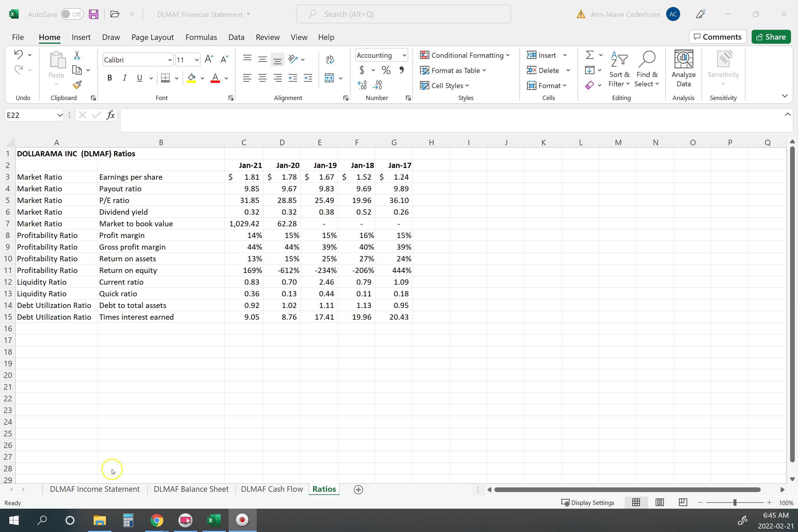Open the Comments pane
Screen dimensions: 798x532
pos(717,37)
